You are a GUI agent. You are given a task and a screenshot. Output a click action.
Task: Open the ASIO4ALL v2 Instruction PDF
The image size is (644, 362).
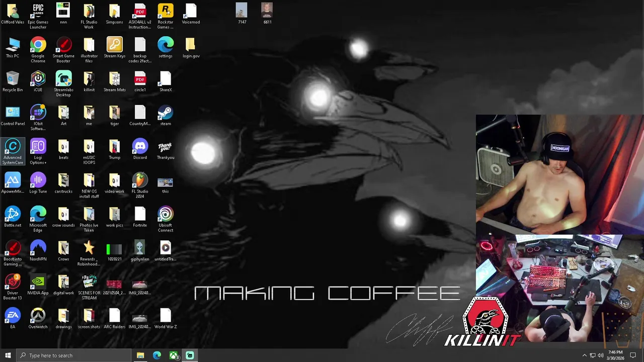(140, 16)
